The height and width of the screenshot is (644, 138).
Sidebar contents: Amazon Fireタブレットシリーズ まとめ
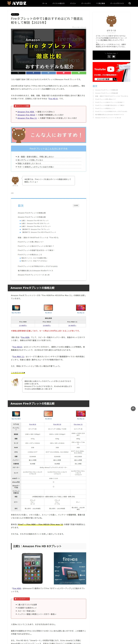point(108,118)
